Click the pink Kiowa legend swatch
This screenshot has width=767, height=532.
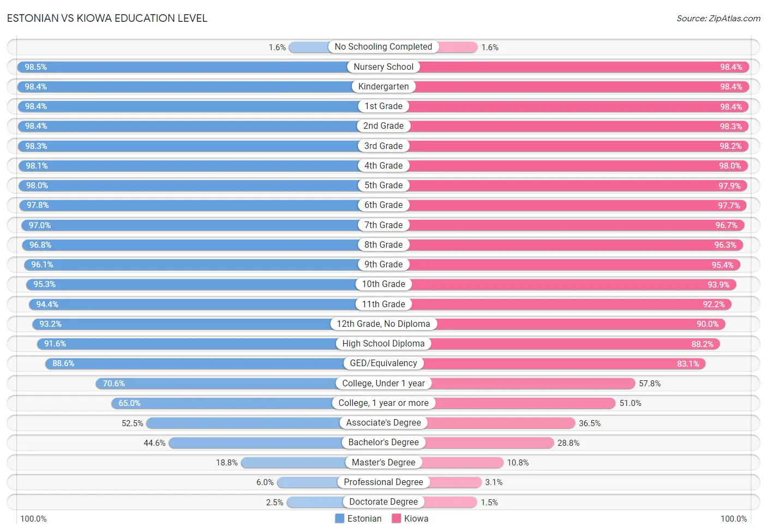[x=396, y=518]
